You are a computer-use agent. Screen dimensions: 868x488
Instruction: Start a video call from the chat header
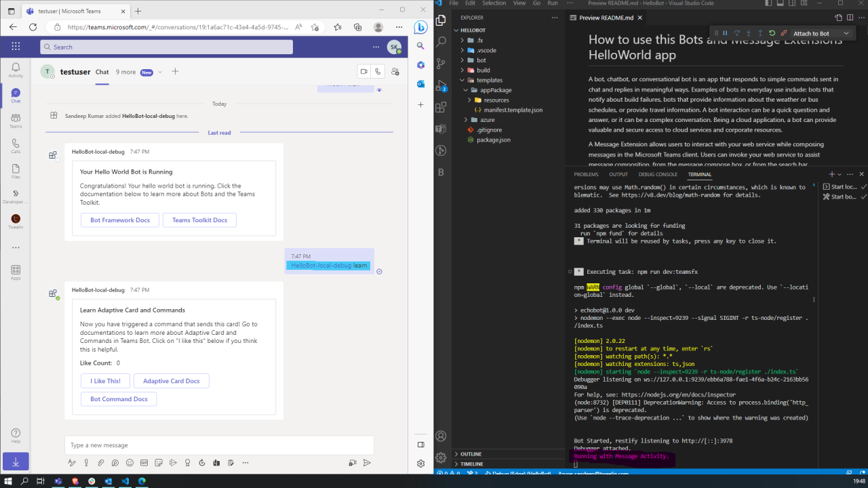[363, 71]
